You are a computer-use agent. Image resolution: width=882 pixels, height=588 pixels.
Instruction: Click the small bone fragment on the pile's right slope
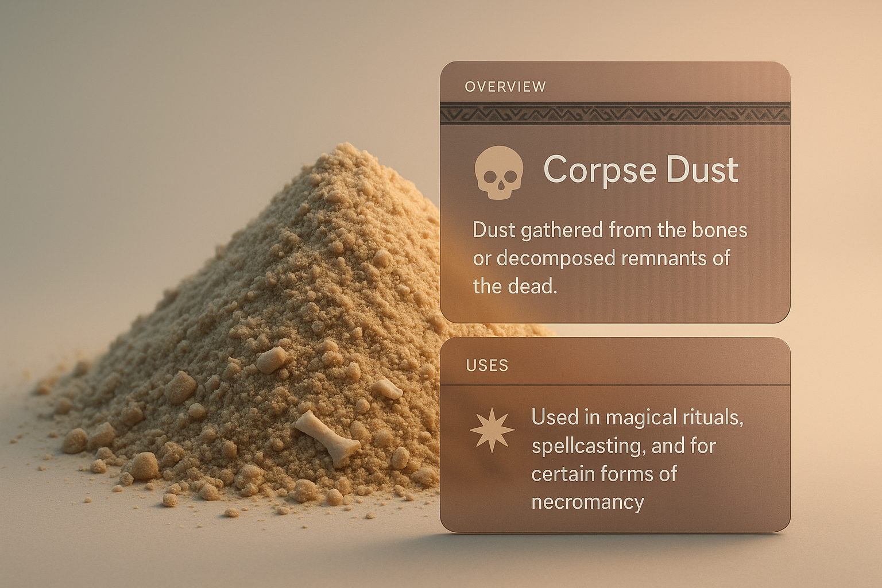(388, 389)
